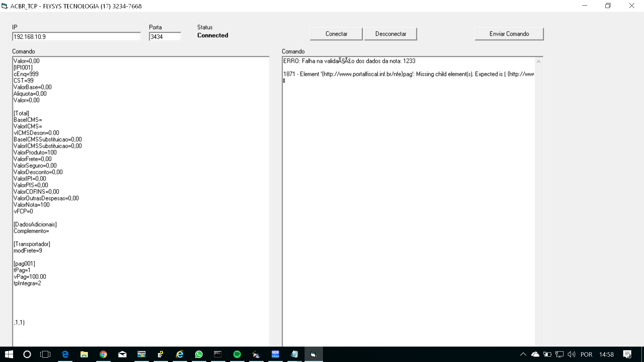The image size is (644, 362).
Task: Click the '[DadosAdicionais]' section line
Action: tap(35, 225)
